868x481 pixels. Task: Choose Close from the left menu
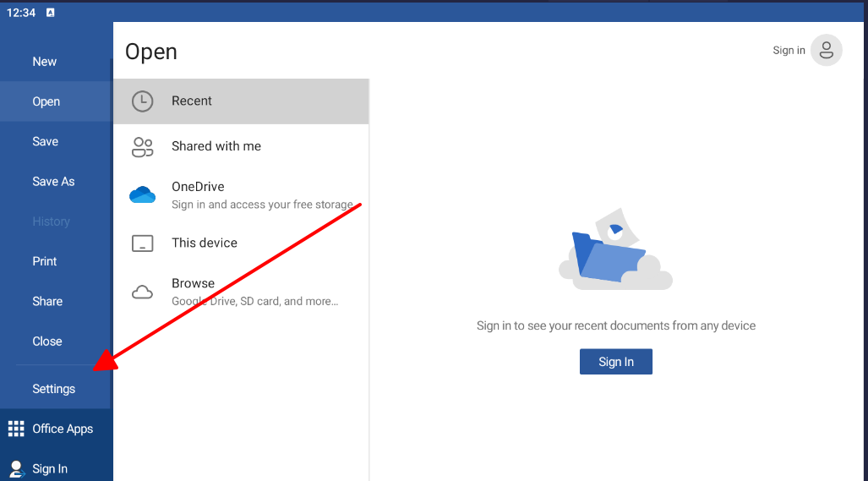47,342
